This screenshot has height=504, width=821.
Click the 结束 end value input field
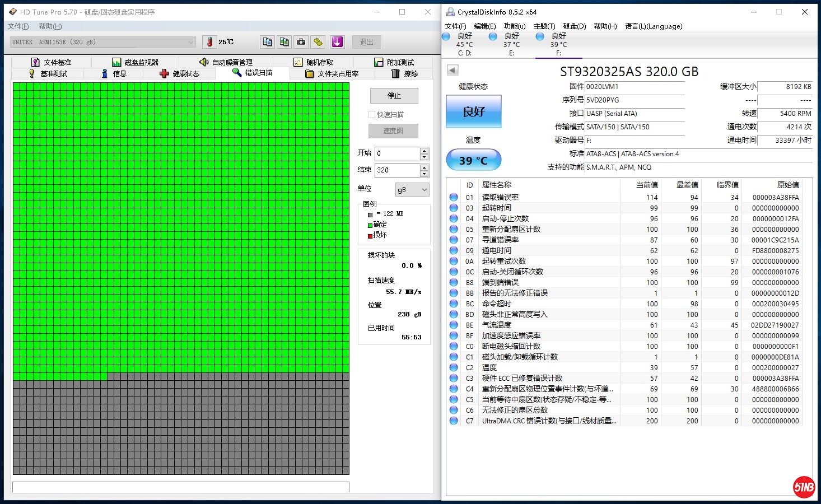[396, 170]
